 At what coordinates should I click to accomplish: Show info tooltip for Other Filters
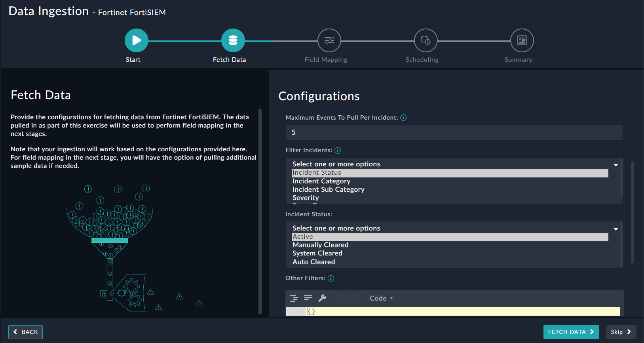331,278
